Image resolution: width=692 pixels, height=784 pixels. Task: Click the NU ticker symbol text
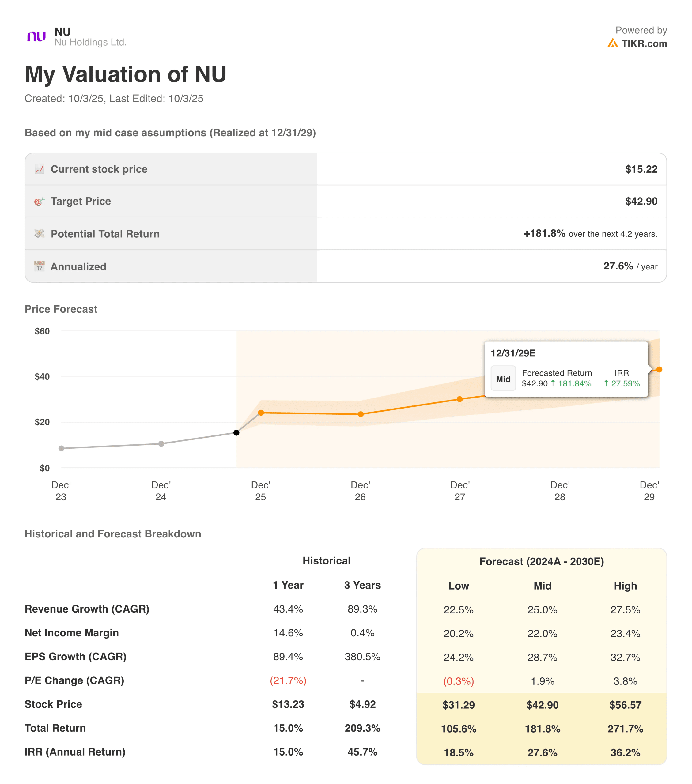point(62,32)
